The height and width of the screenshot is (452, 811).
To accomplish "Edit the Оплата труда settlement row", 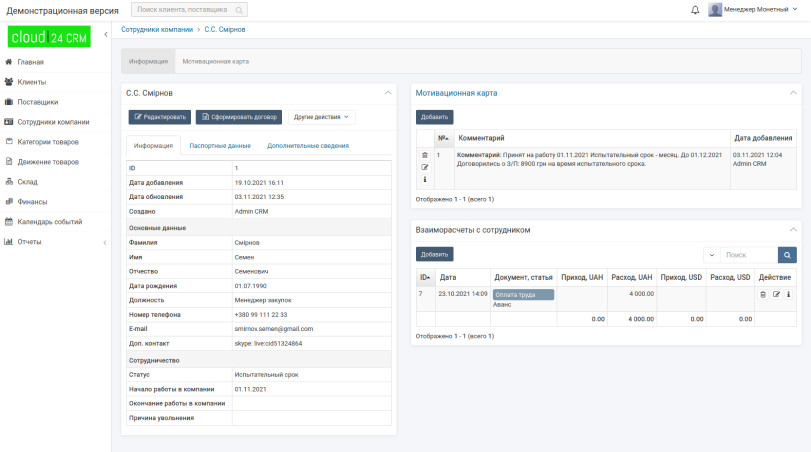I will click(776, 295).
